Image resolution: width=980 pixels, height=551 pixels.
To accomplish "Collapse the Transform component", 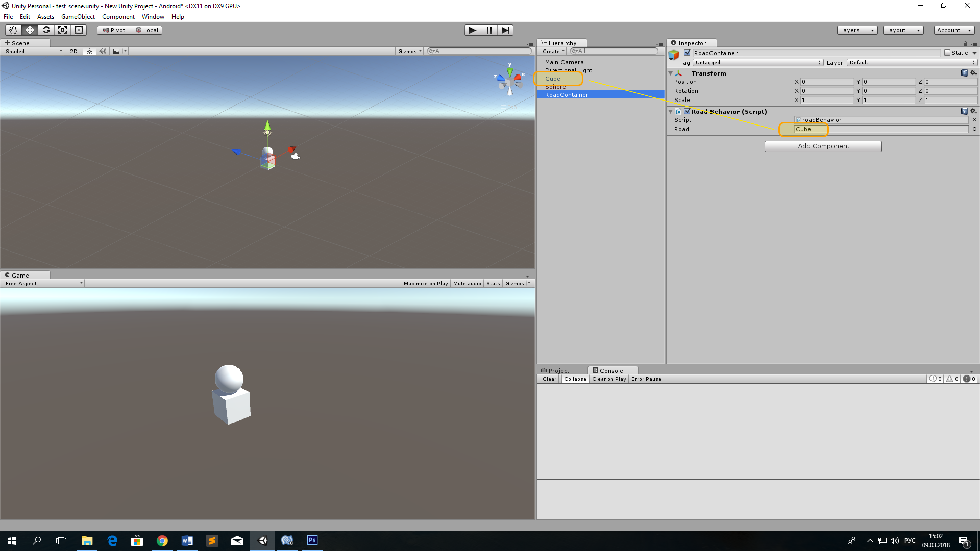I will (671, 73).
